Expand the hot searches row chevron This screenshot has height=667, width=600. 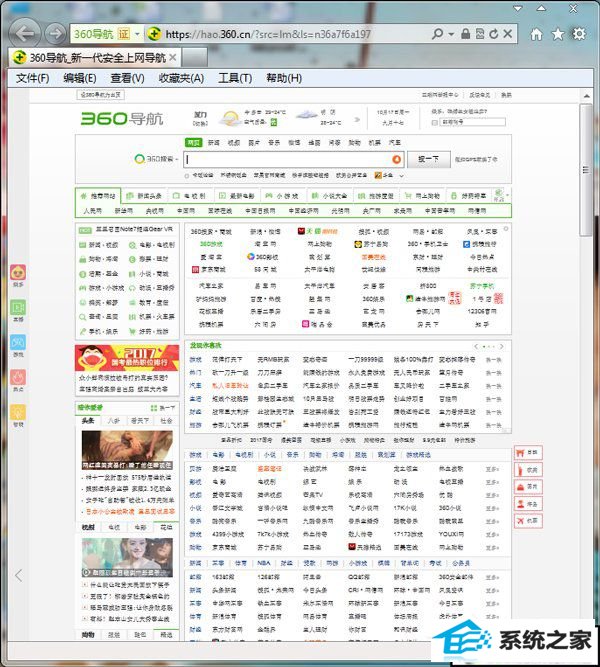pyautogui.click(x=401, y=176)
